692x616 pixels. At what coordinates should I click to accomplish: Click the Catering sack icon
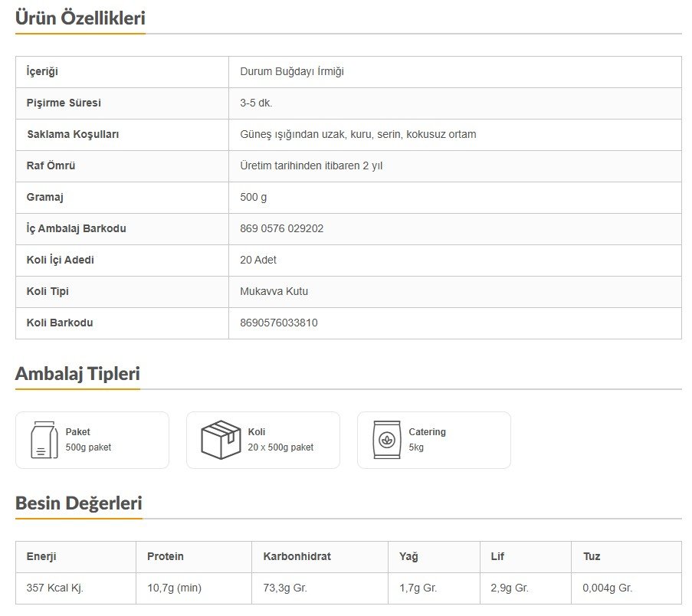(387, 440)
